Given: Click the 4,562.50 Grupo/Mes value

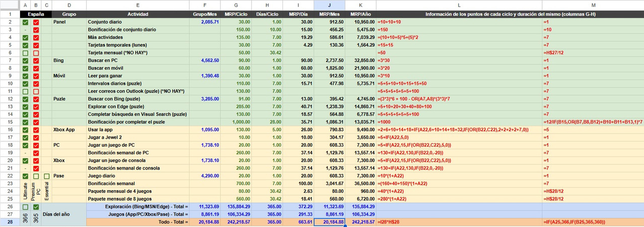Looking at the screenshot, I should (x=204, y=61).
